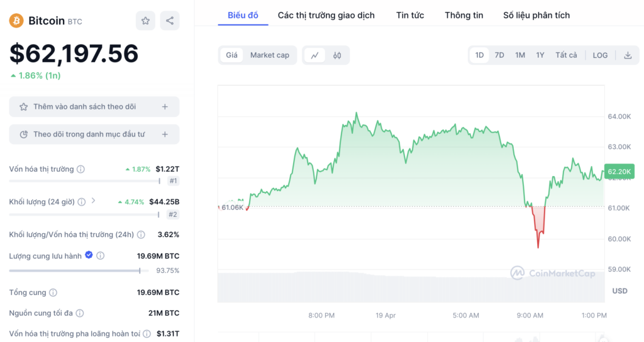Open the Thông tin tab
The height and width of the screenshot is (342, 644).
point(464,15)
